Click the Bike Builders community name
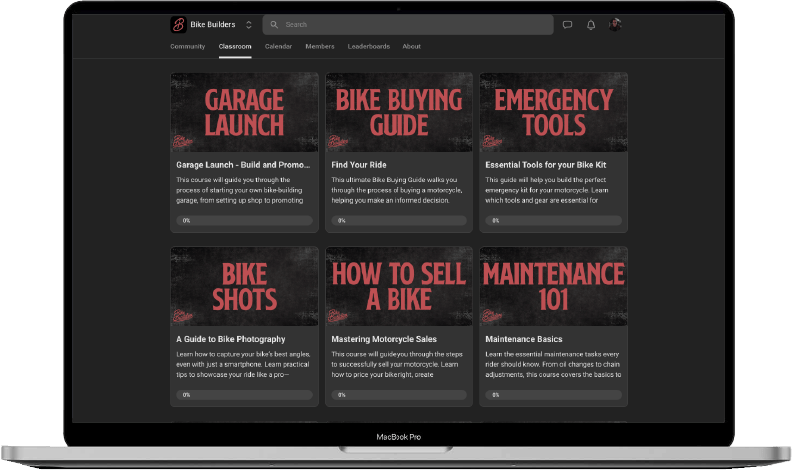This screenshot has width=793, height=471. click(x=213, y=24)
